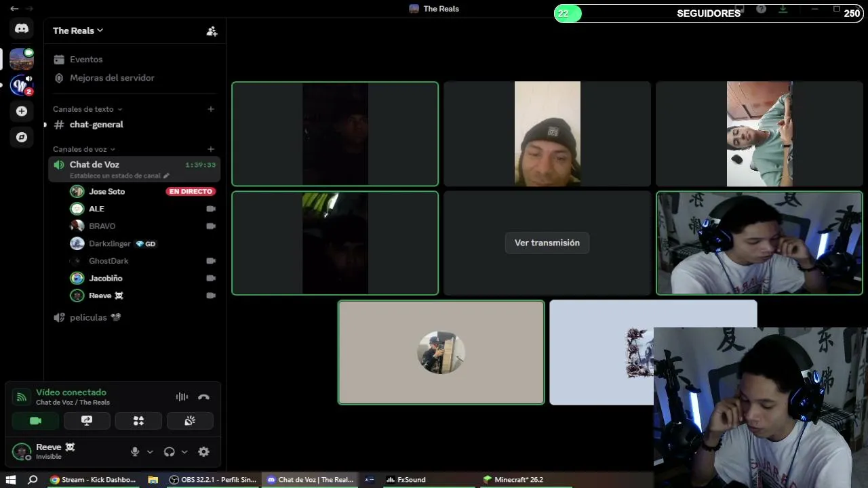Open Windows Start menu
This screenshot has height=488, width=868.
(10, 480)
